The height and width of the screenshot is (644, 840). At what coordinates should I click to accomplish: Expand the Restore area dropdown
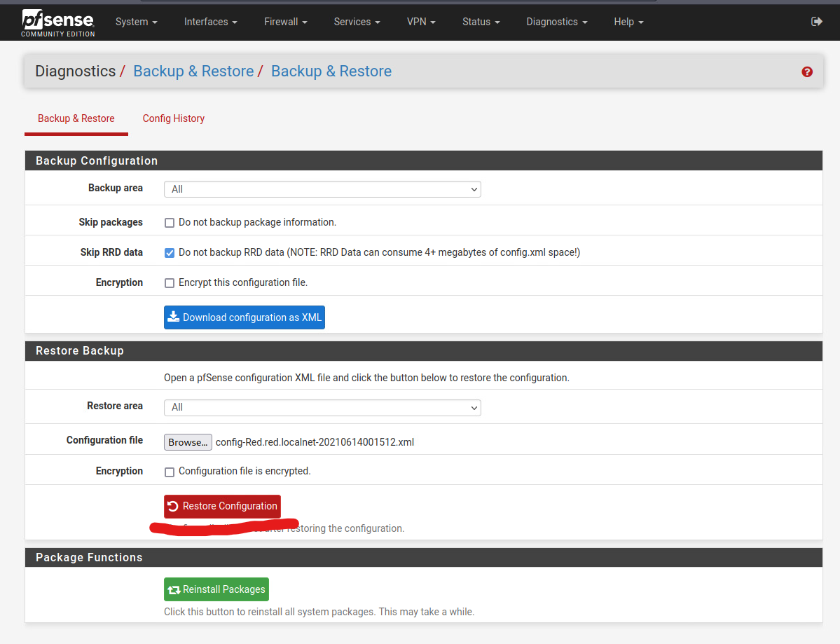click(322, 408)
